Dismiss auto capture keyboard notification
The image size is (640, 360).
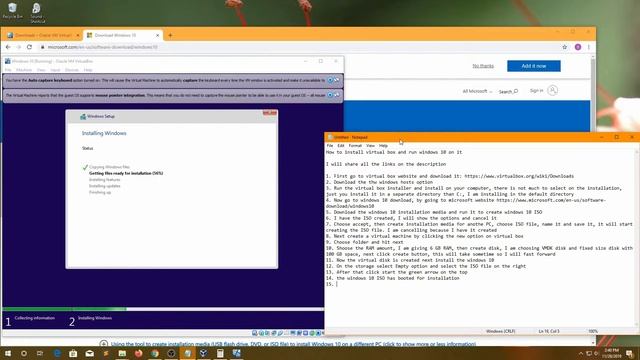click(x=330, y=80)
